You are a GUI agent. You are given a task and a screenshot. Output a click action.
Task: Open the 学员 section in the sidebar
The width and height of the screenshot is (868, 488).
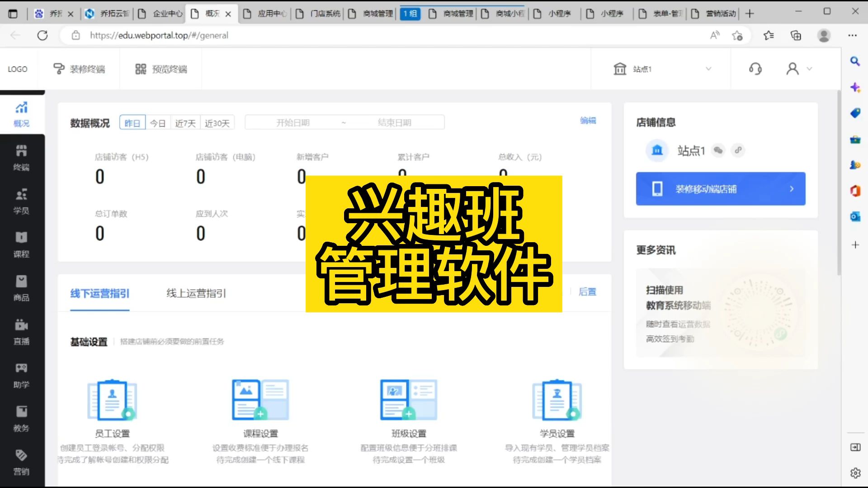click(21, 201)
